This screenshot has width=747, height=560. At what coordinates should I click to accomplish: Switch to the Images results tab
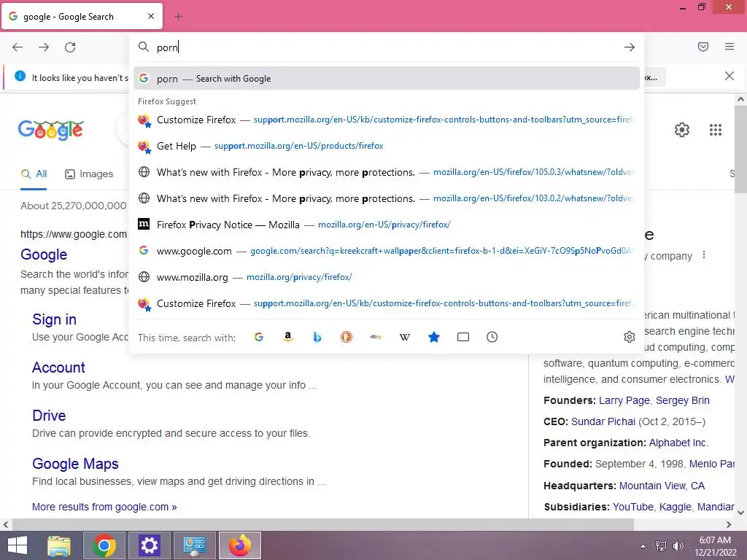pos(89,174)
